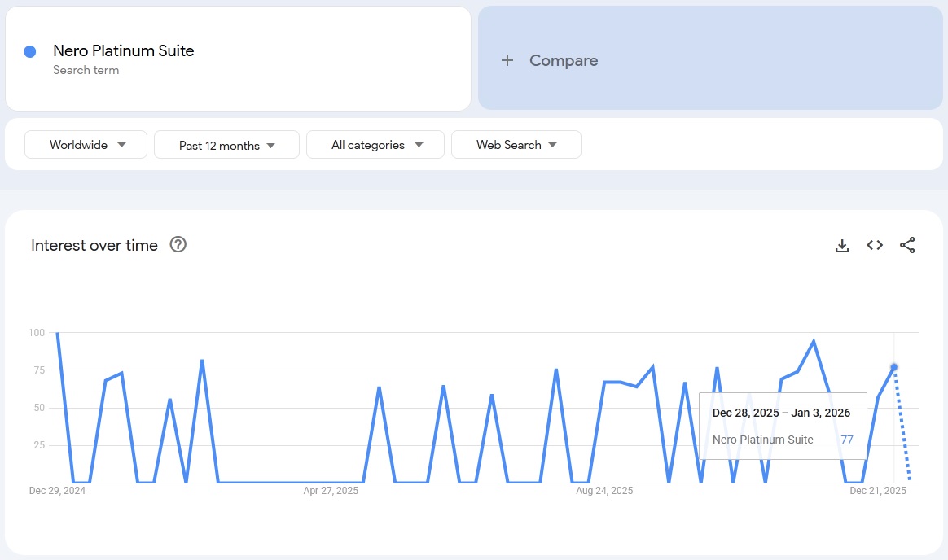948x560 pixels.
Task: Open the Worldwide region filter
Action: pos(85,144)
